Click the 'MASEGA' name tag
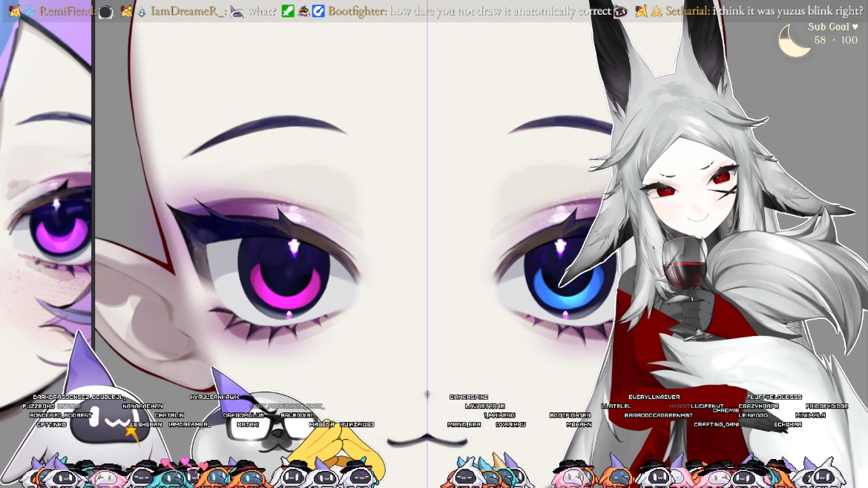The height and width of the screenshot is (488, 868). click(x=322, y=424)
